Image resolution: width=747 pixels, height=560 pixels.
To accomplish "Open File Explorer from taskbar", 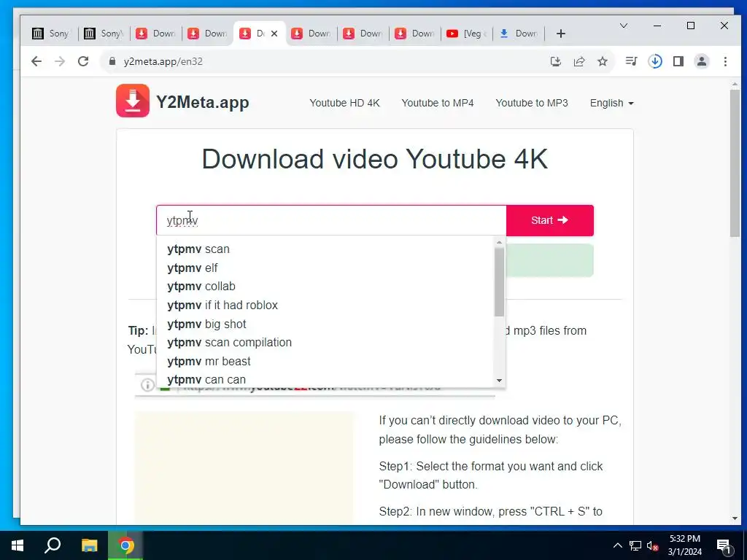I will (89, 545).
